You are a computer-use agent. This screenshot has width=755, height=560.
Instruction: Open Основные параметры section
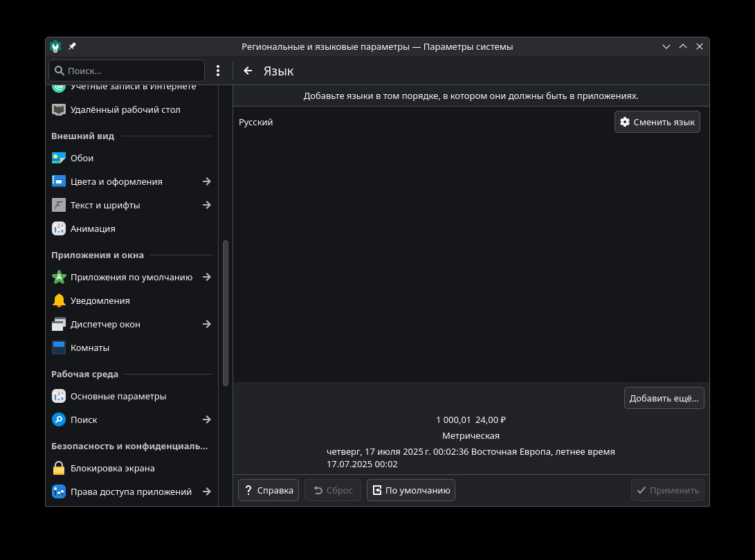[x=118, y=396]
